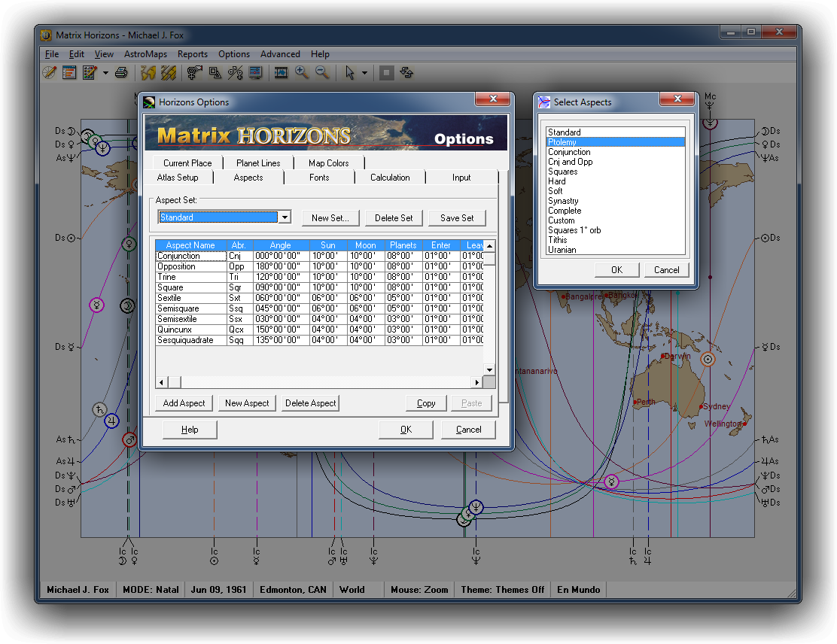Click Help button in Horizons Options
The image size is (837, 644).
190,430
